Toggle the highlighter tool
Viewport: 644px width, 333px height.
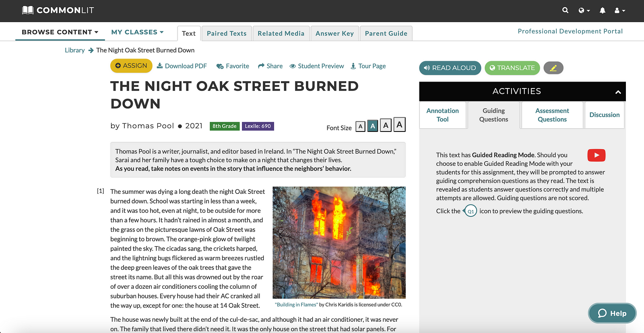[x=553, y=68]
